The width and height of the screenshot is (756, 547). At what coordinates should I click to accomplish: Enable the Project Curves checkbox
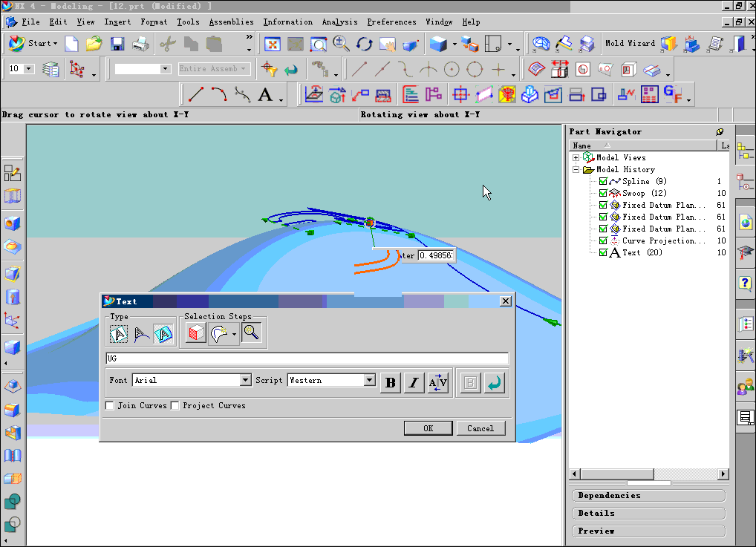175,405
